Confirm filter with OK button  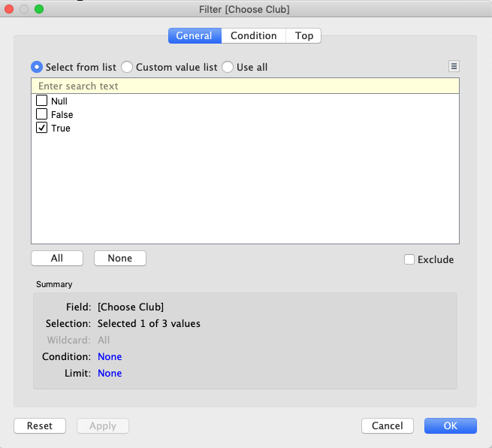pos(450,425)
